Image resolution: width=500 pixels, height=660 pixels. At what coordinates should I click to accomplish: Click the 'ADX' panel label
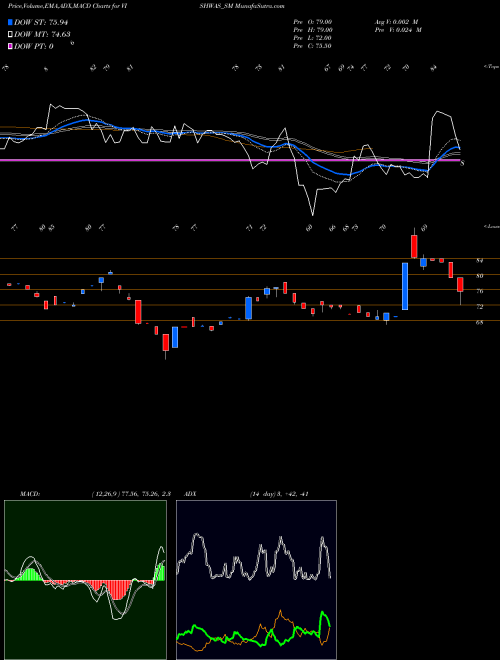pyautogui.click(x=190, y=494)
